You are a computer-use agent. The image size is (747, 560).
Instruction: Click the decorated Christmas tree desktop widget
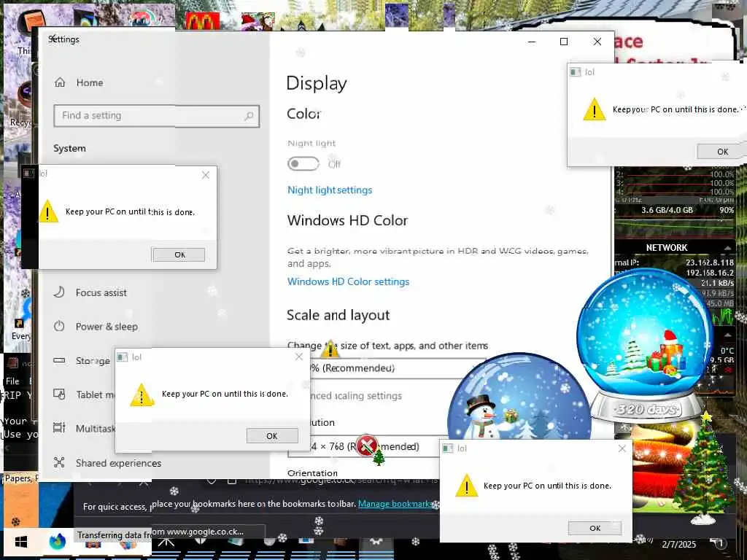coord(704,469)
